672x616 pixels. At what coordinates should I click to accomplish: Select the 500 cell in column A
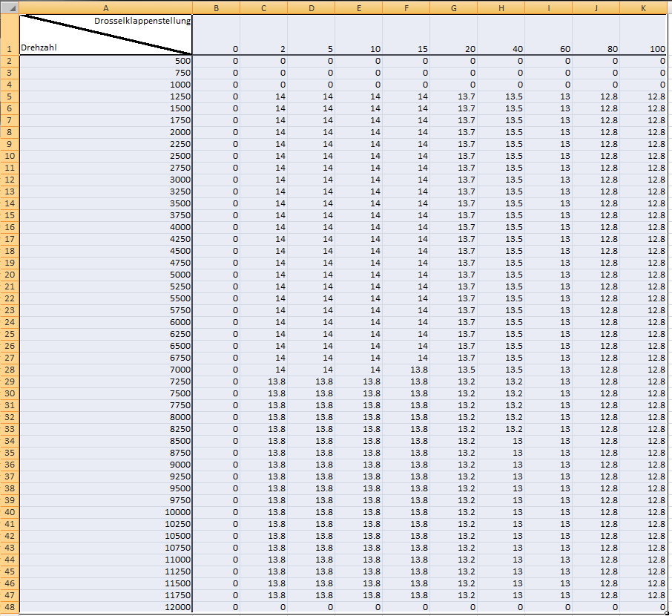pos(106,61)
